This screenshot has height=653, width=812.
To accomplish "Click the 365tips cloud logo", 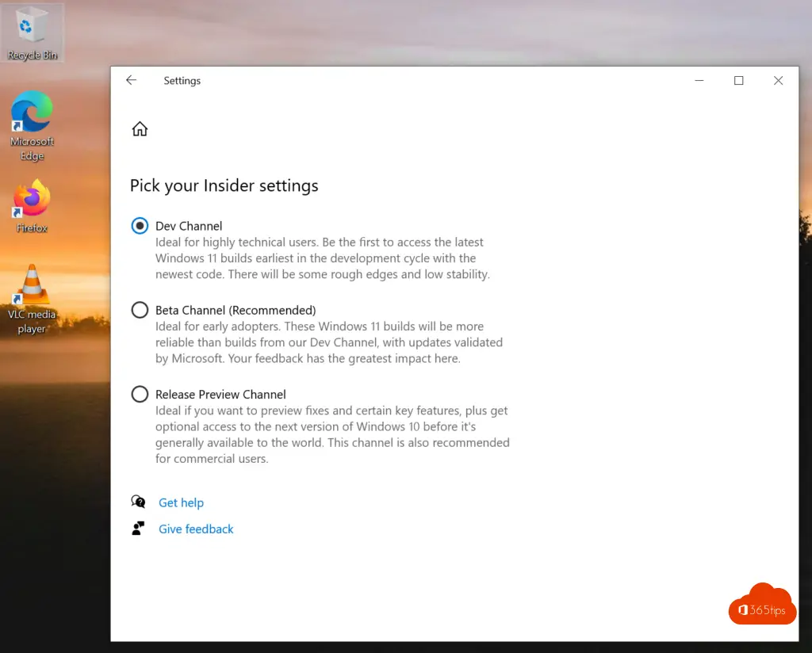I will point(760,604).
